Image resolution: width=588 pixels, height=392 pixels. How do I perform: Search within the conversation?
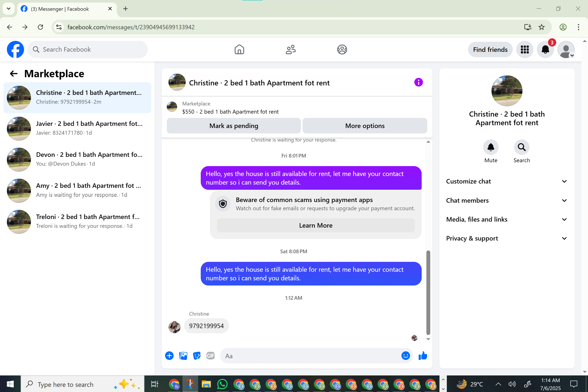tap(521, 147)
